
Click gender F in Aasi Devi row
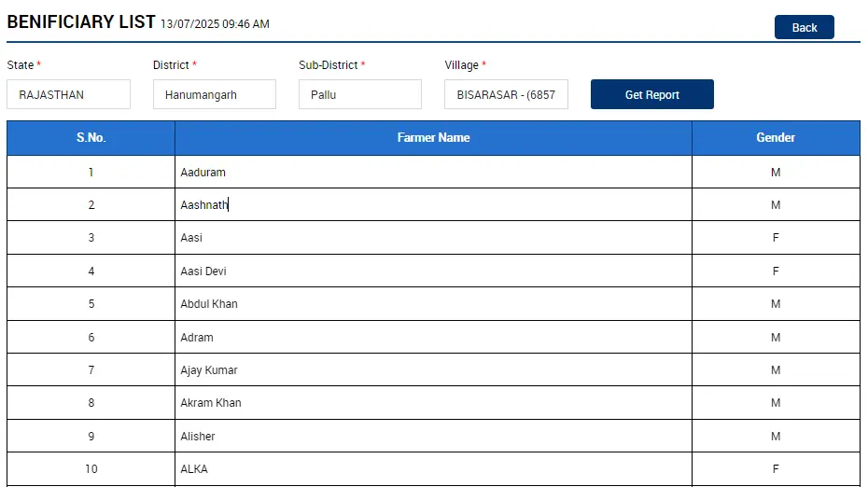776,271
